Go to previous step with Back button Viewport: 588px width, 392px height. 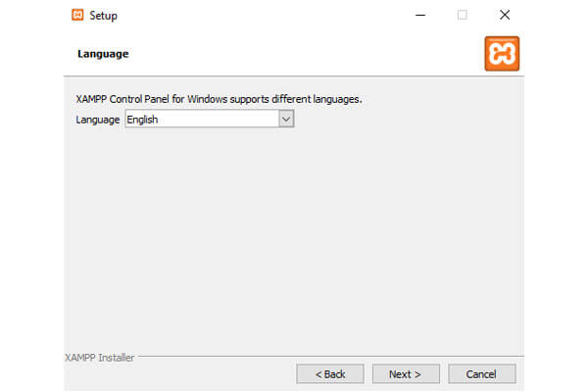330,374
